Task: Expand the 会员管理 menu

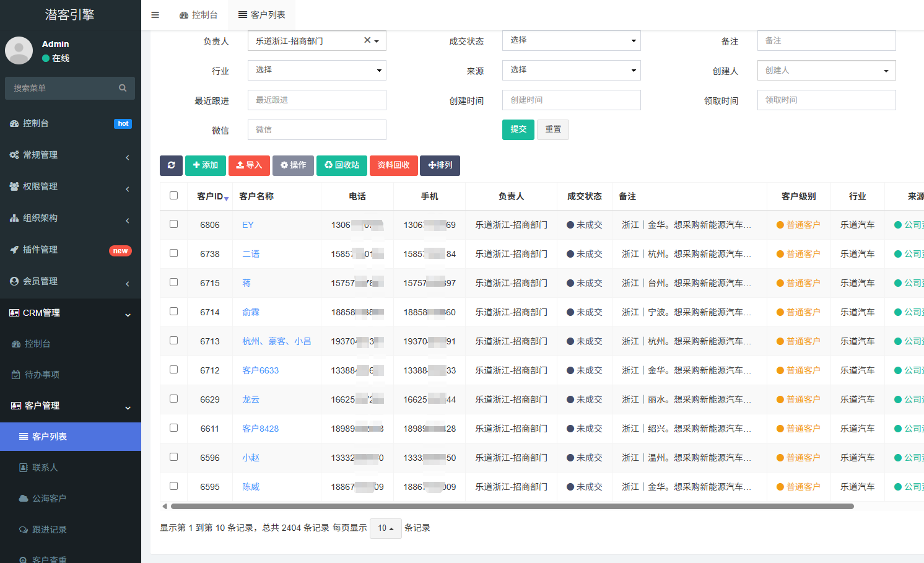Action: (x=71, y=281)
